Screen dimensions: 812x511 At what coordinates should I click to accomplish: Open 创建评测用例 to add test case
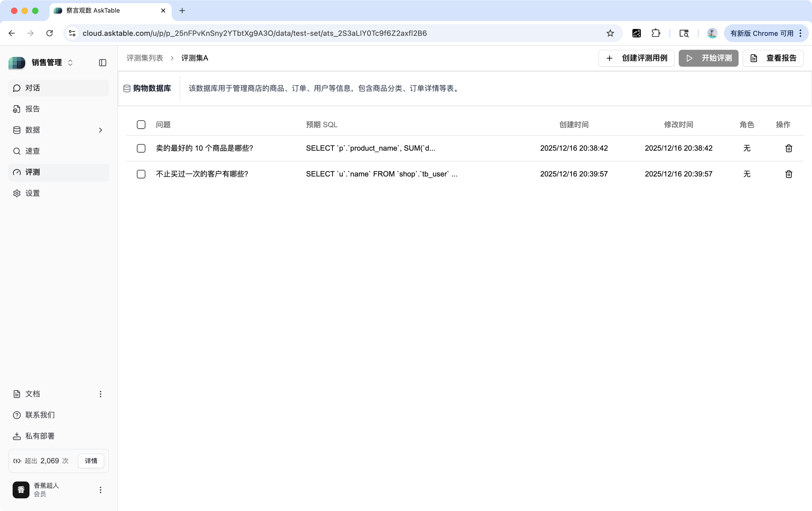click(x=636, y=58)
